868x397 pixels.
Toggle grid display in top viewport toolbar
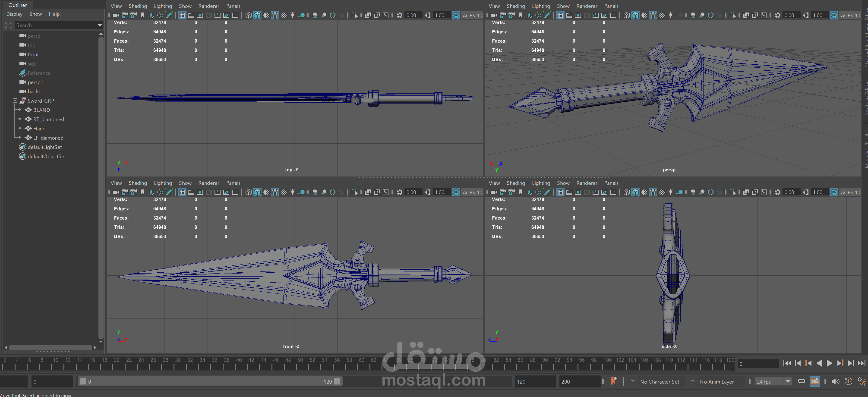182,15
